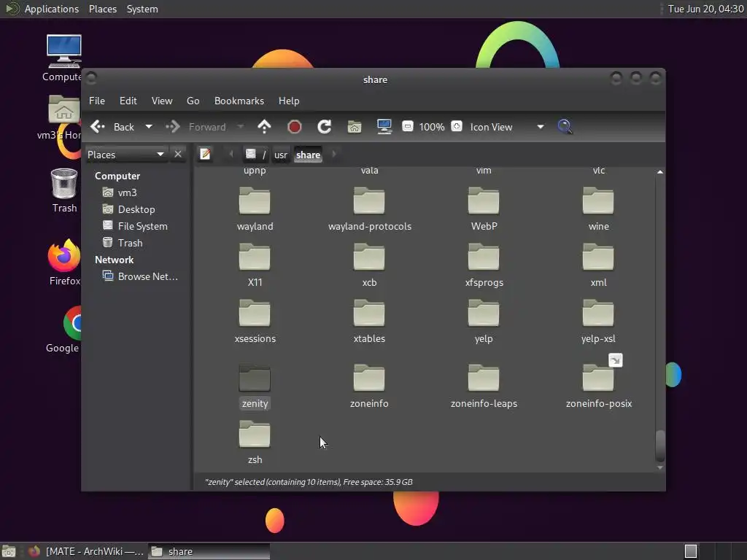Click the usr path button

(281, 155)
